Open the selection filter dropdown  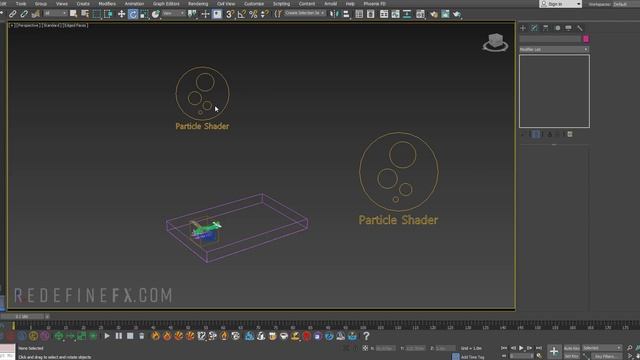click(x=55, y=14)
